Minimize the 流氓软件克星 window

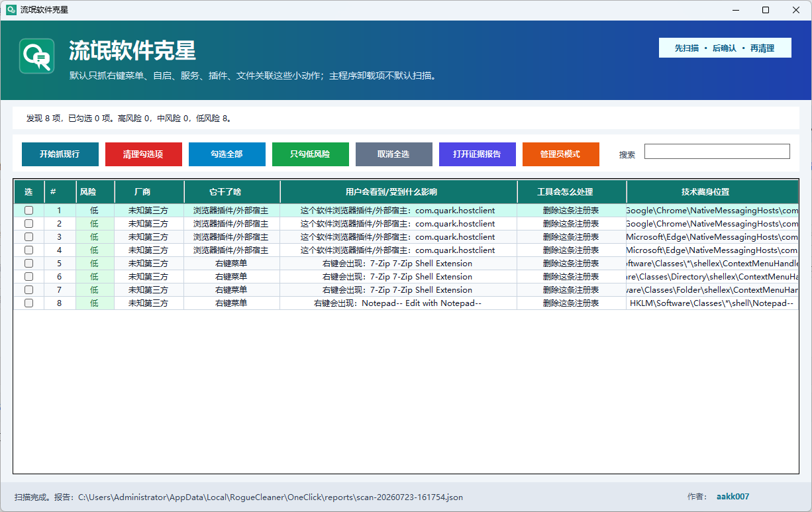click(x=735, y=10)
